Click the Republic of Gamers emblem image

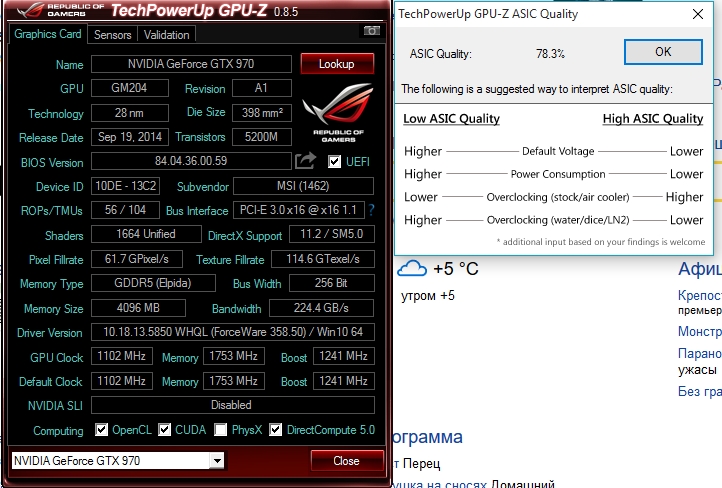[x=338, y=112]
